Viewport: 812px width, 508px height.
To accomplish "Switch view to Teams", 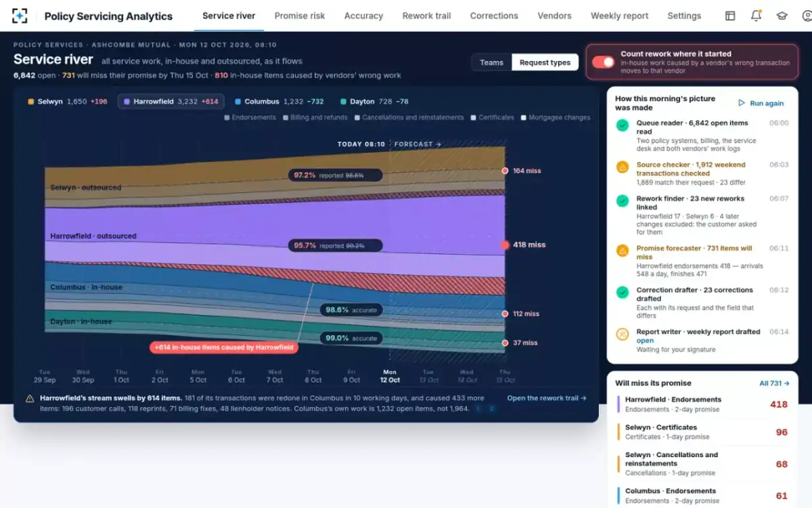I will 491,62.
